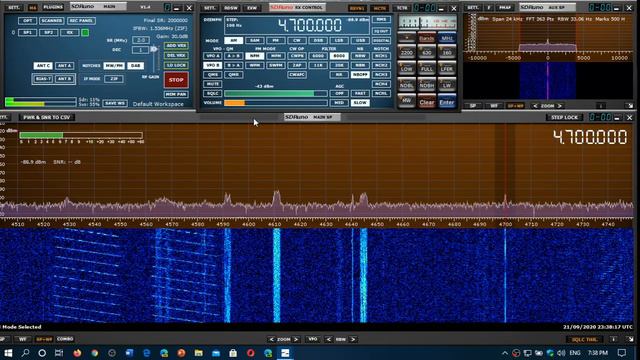Switch Aux SP to SP view

click(473, 106)
